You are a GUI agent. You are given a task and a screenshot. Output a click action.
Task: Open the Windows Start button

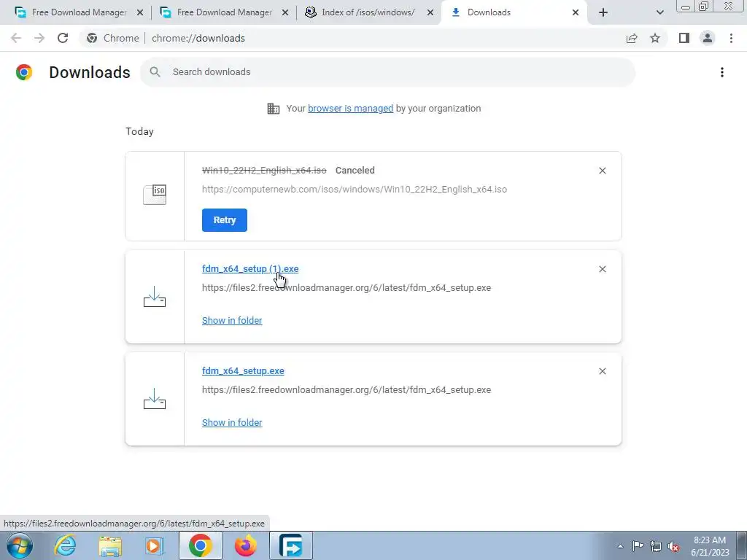pos(20,545)
